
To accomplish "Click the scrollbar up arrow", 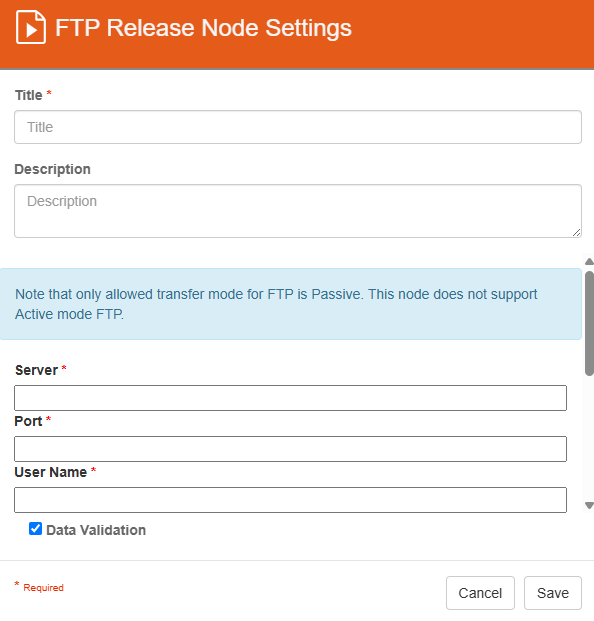I will coord(589,261).
